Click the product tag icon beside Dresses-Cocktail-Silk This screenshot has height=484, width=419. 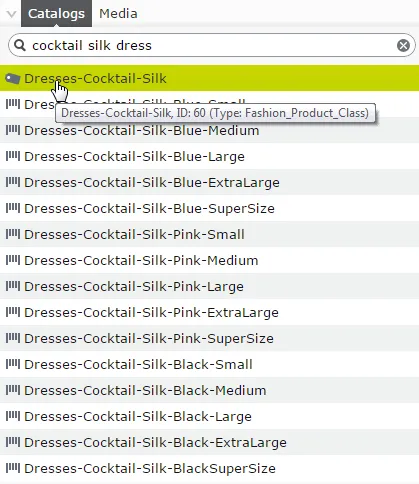(13, 79)
